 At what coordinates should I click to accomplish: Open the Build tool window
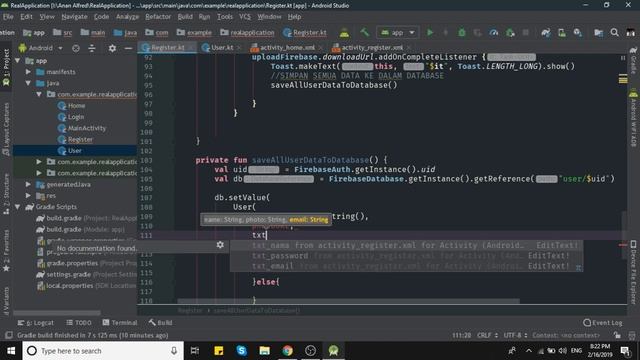(160, 322)
